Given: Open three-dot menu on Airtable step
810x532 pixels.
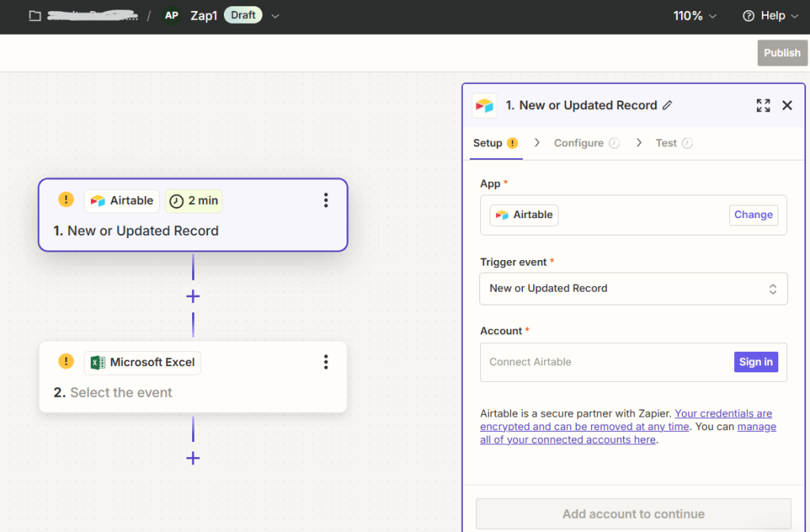Looking at the screenshot, I should click(x=325, y=200).
